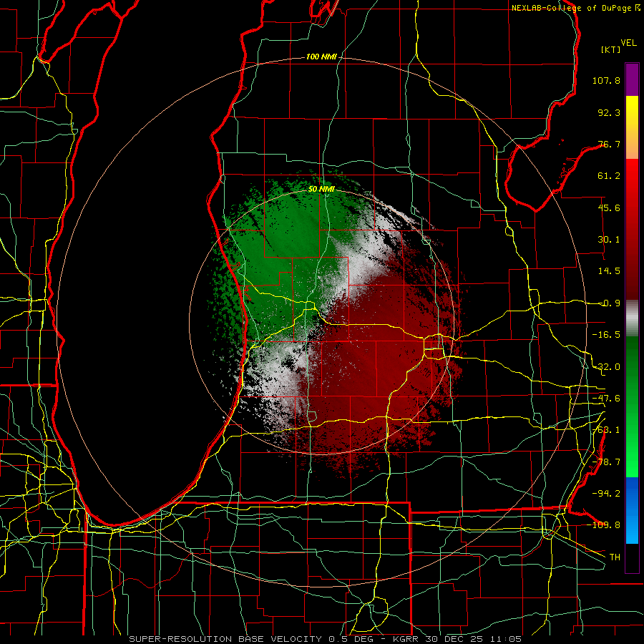The width and height of the screenshot is (644, 644).
Task: Click the 100 NMI range ring label
Action: tap(321, 57)
